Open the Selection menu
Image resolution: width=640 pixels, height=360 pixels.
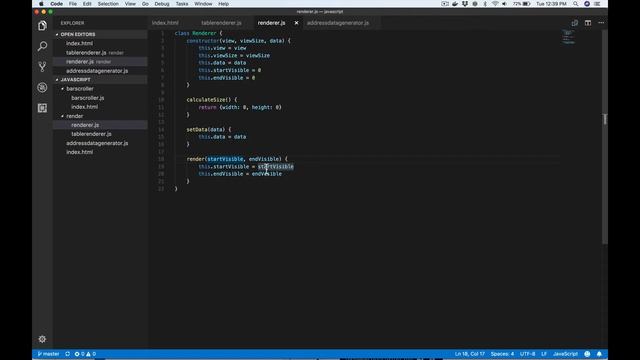pos(108,4)
